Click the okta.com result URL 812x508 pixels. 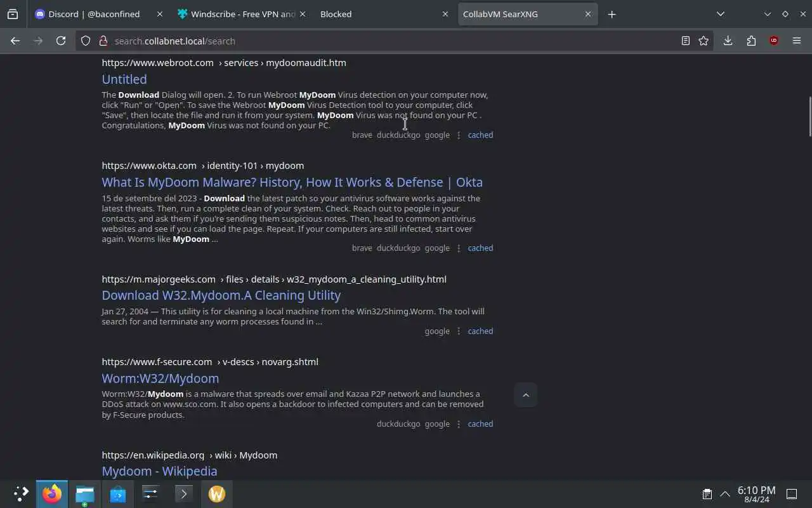202,166
